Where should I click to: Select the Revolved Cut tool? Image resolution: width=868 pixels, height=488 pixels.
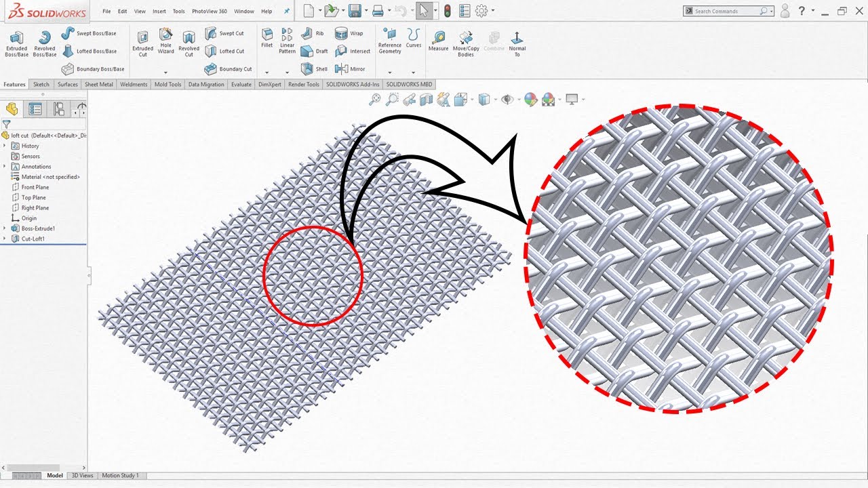pos(189,44)
